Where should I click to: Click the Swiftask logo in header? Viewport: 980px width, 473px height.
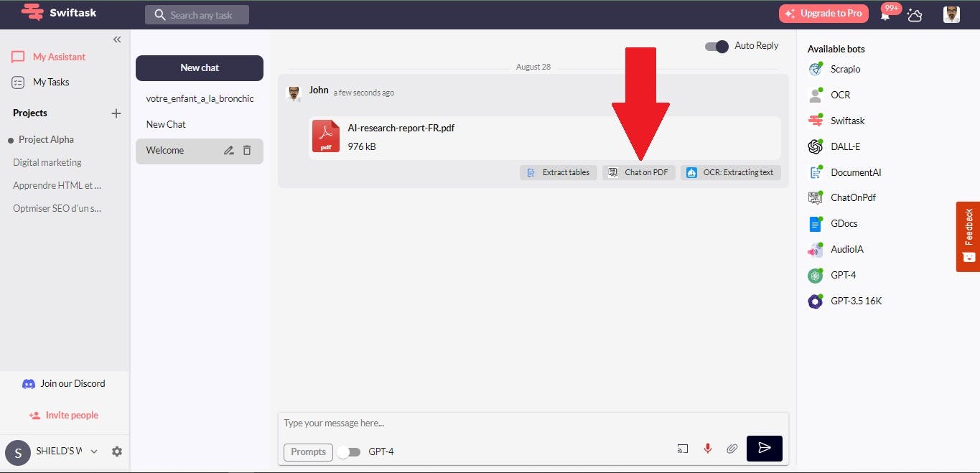coord(59,13)
